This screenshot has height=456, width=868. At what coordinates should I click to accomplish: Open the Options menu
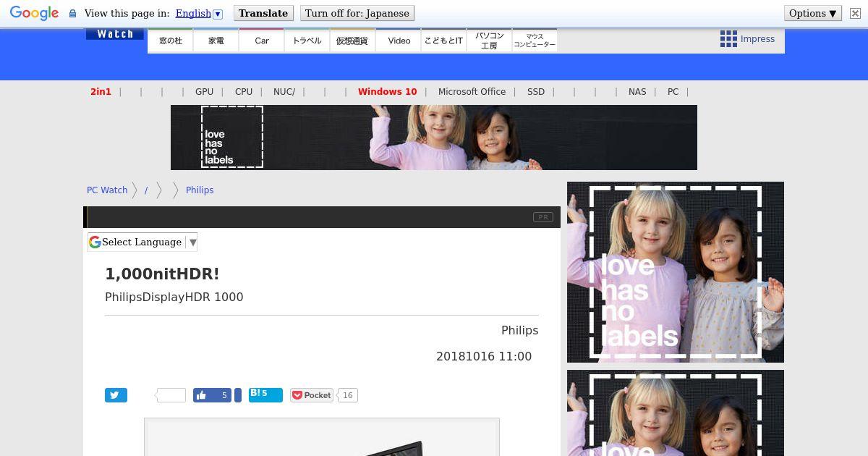813,13
